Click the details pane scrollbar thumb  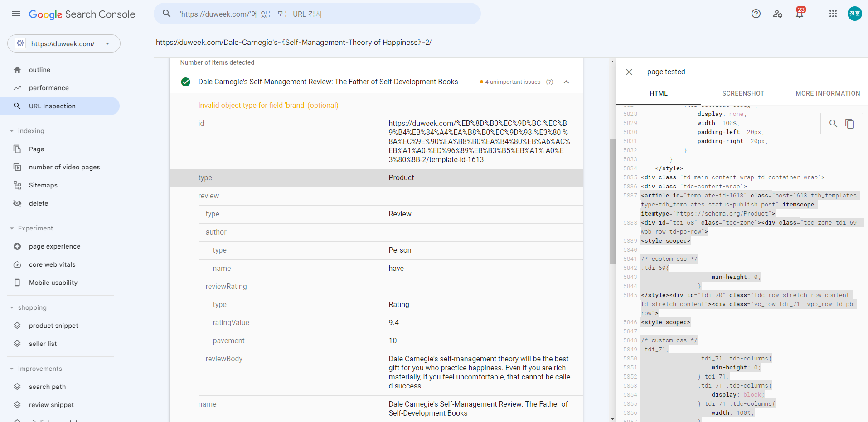(612, 201)
